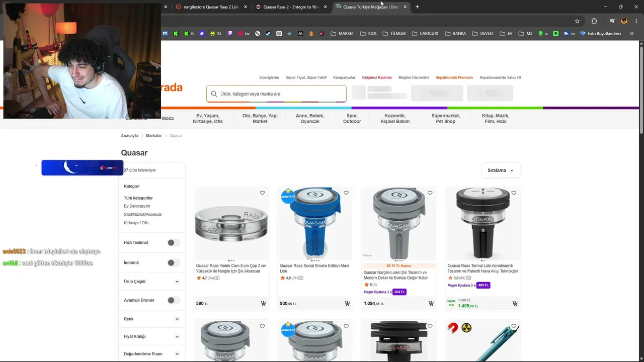Favorite the Quasar Raas Termal Lüle product
Image resolution: width=644 pixels, height=362 pixels.
click(x=514, y=193)
